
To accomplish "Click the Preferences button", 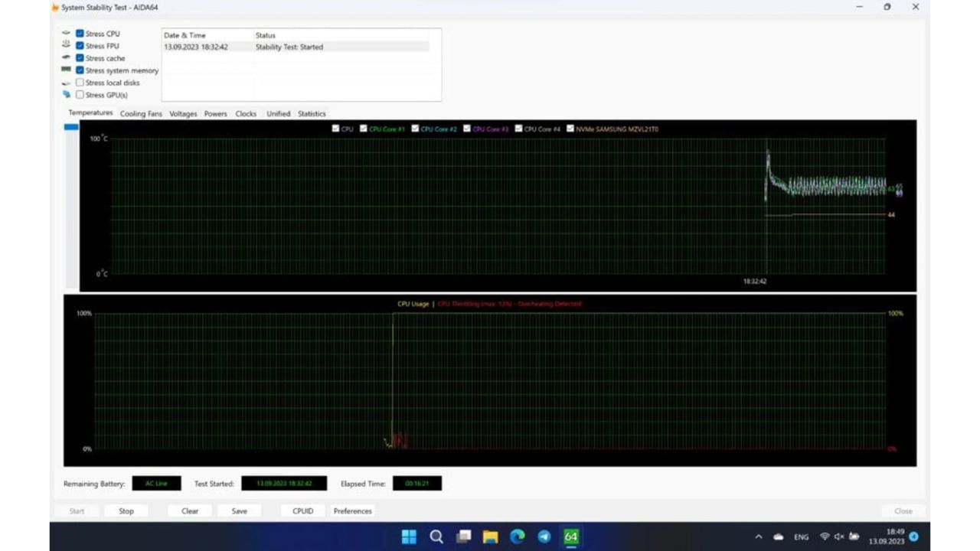I will pos(352,511).
